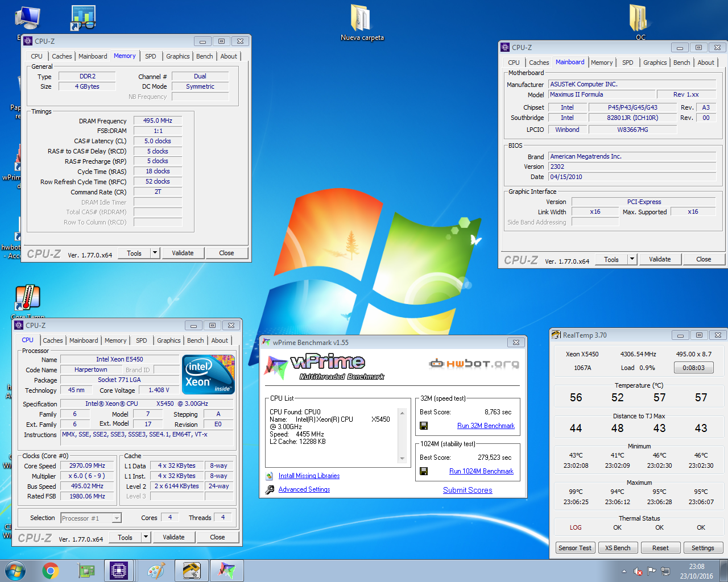Open Tools dropdown arrow in CPU tab CPU-Z window
Image resolution: width=728 pixels, height=582 pixels.
(146, 537)
